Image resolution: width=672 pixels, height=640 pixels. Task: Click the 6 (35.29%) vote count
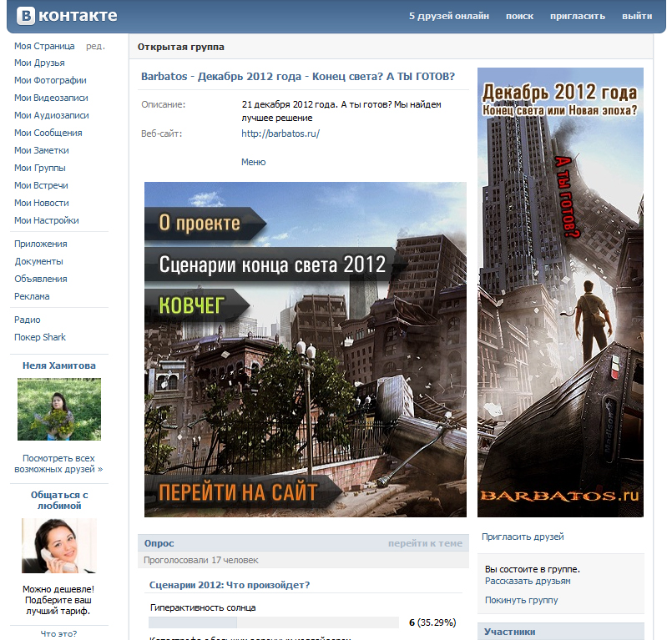pos(432,622)
